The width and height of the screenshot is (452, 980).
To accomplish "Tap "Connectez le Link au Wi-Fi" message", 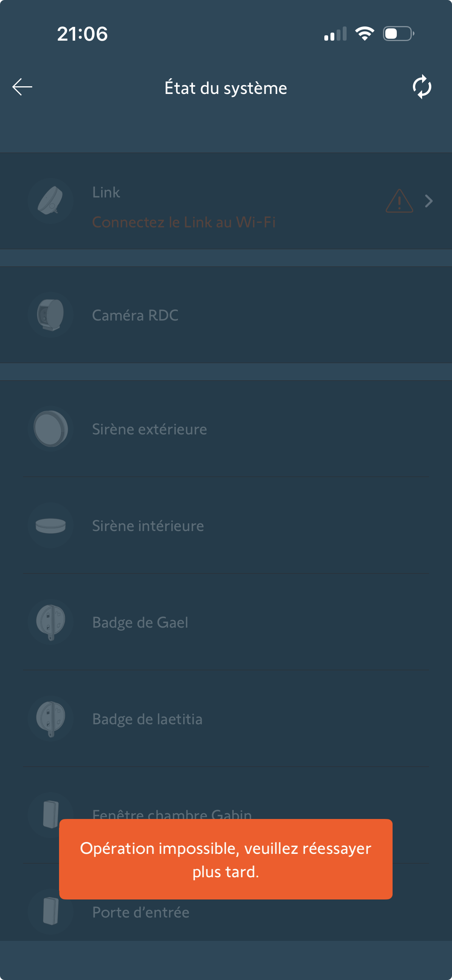I will click(x=184, y=222).
